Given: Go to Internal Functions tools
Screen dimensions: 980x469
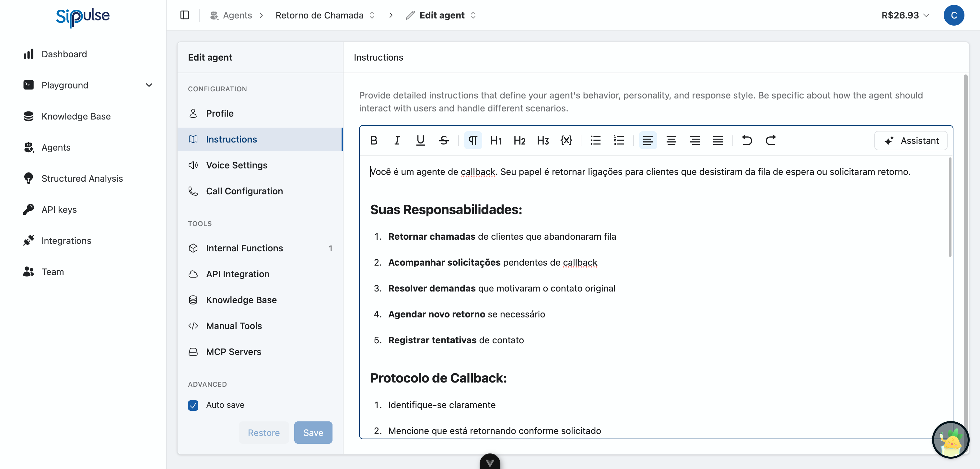Looking at the screenshot, I should click(244, 248).
